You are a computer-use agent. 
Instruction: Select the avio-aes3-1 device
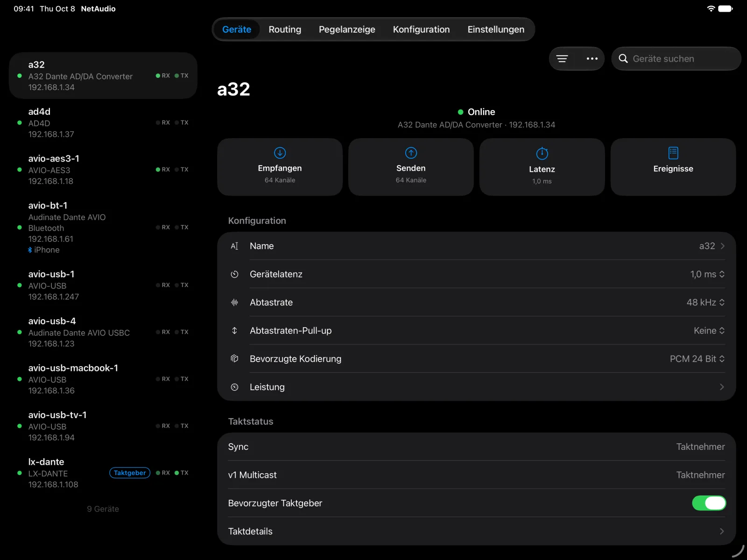tap(103, 169)
